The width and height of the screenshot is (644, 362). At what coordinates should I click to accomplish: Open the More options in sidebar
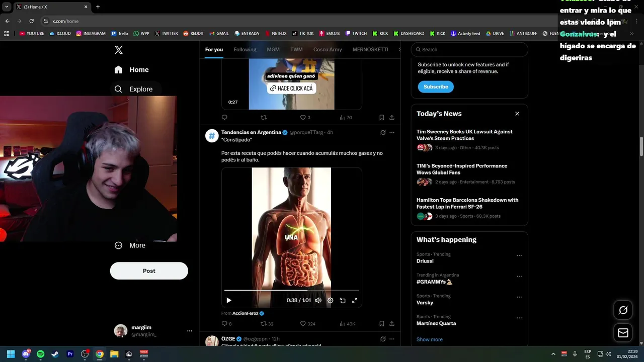130,245
